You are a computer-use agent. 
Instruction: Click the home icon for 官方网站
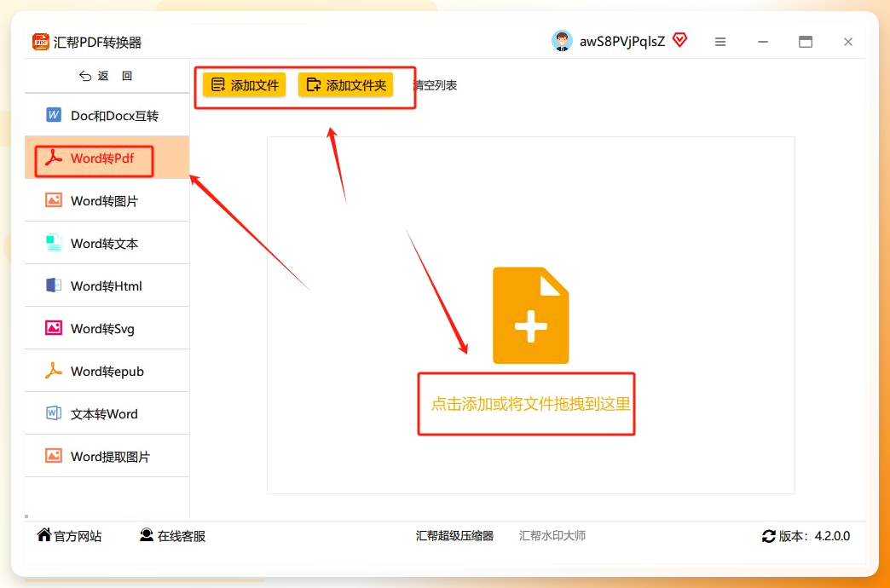[x=43, y=534]
